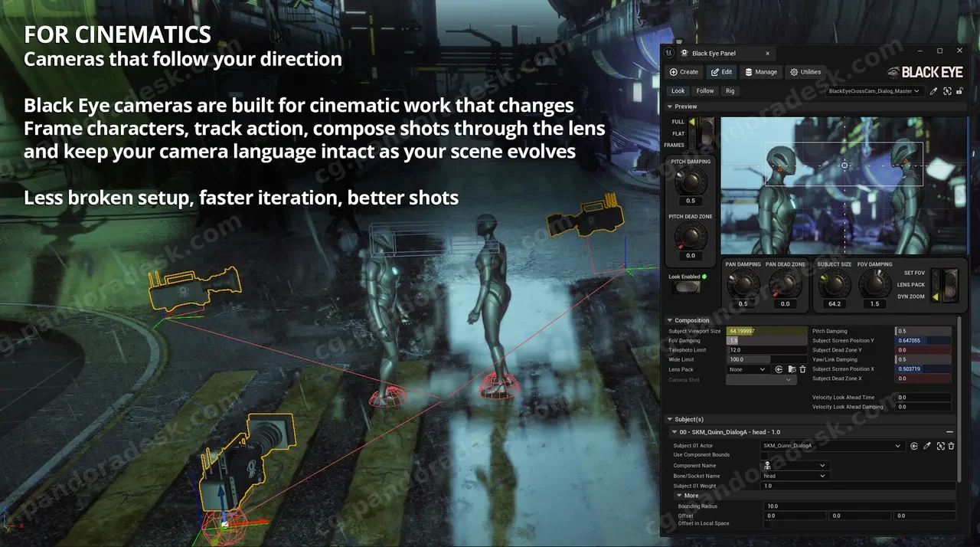Open the Subject 01 Actor dropdown
980x547 pixels.
[x=833, y=446]
